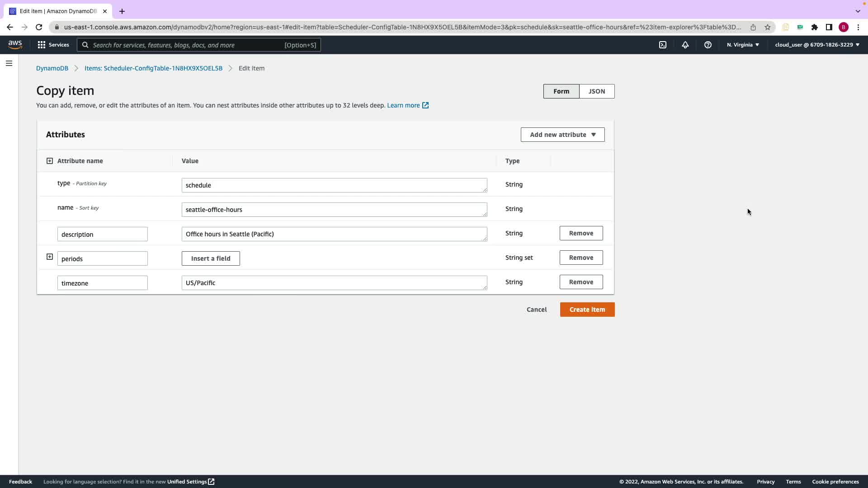868x488 pixels.
Task: Open N. Virginia region selector
Action: coord(743,45)
